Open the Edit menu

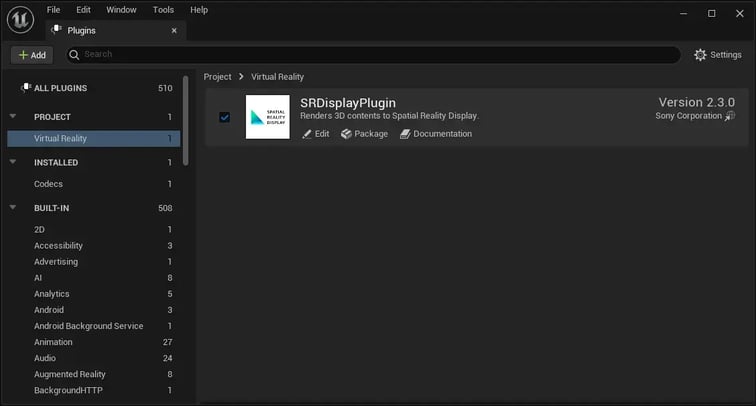(x=83, y=10)
